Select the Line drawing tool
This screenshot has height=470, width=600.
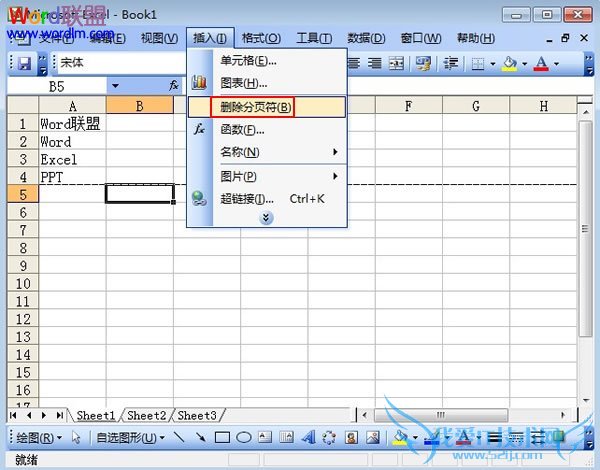coord(179,437)
